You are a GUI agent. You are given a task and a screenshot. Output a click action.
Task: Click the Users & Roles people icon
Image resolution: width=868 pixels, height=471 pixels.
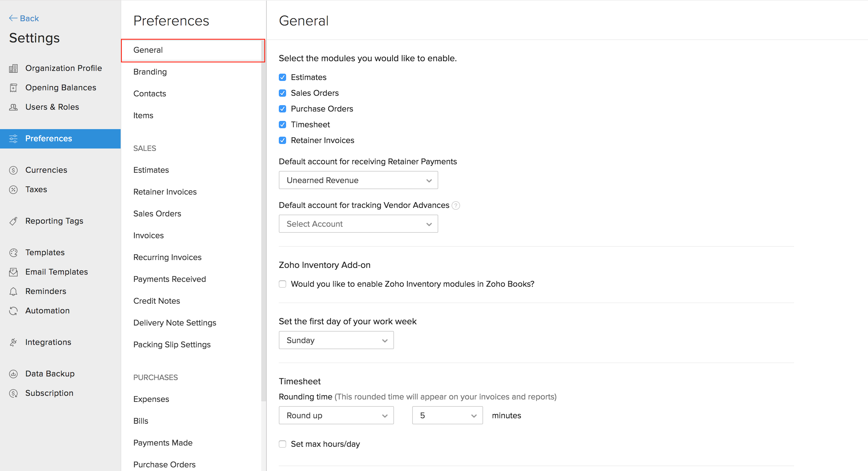13,107
